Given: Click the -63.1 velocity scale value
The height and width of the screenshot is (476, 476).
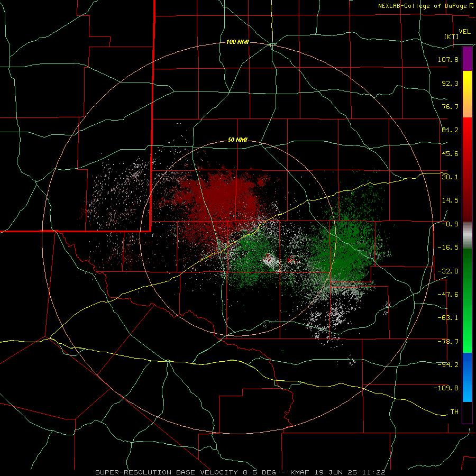Looking at the screenshot, I should coord(448,318).
